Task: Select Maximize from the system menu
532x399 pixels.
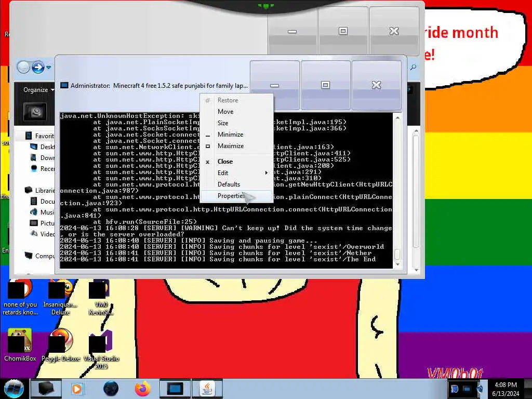Action: [x=236, y=146]
